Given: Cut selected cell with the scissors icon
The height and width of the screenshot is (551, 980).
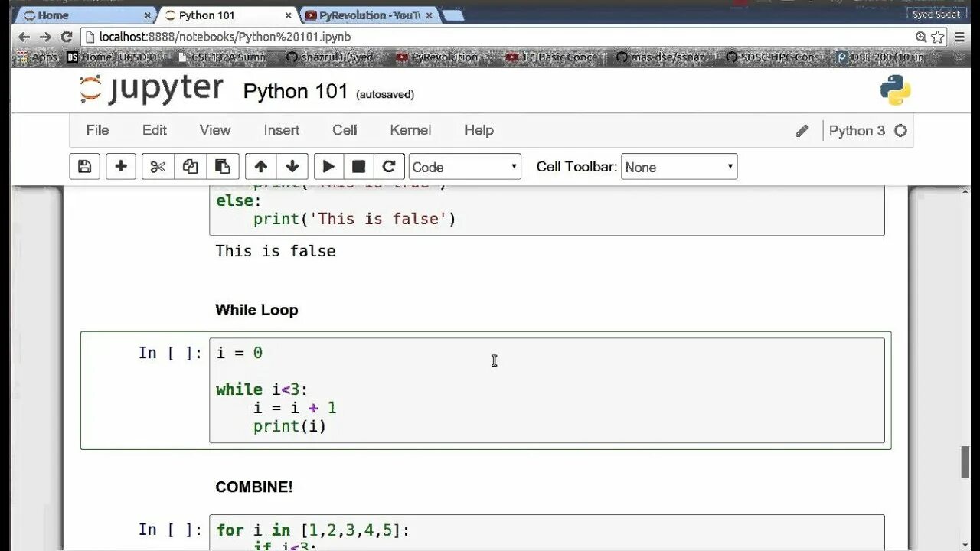Looking at the screenshot, I should 158,167.
